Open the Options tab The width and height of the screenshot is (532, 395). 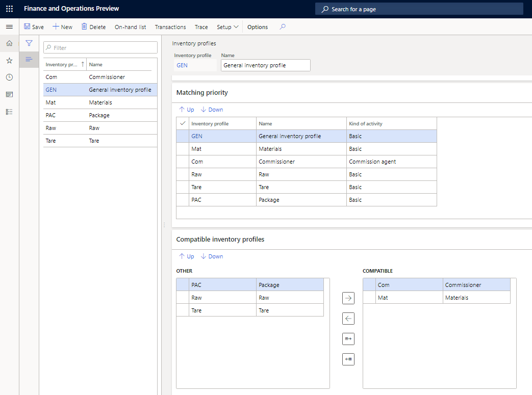258,27
